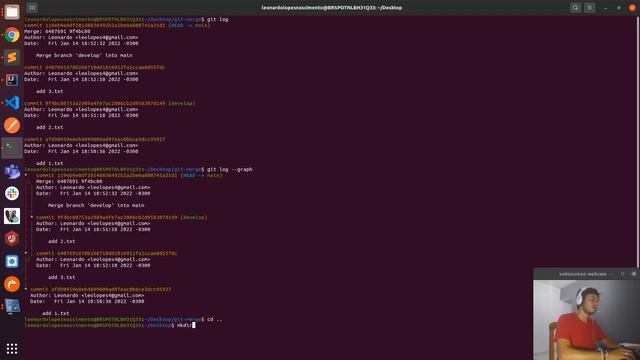The width and height of the screenshot is (640, 360).
Task: Open the orange arrow dock app
Action: [x=12, y=284]
